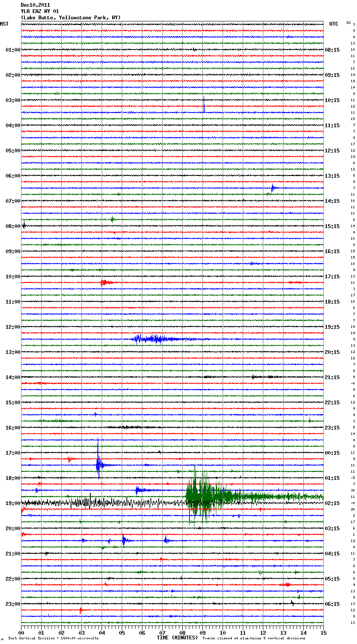Click the traces clipped footnote text
357x644 pixels.
click(x=254, y=639)
